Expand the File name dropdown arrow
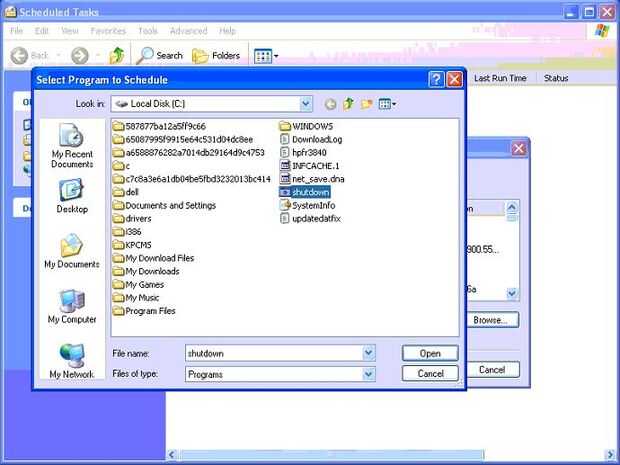Viewport: 620px width, 465px height. pyautogui.click(x=369, y=353)
